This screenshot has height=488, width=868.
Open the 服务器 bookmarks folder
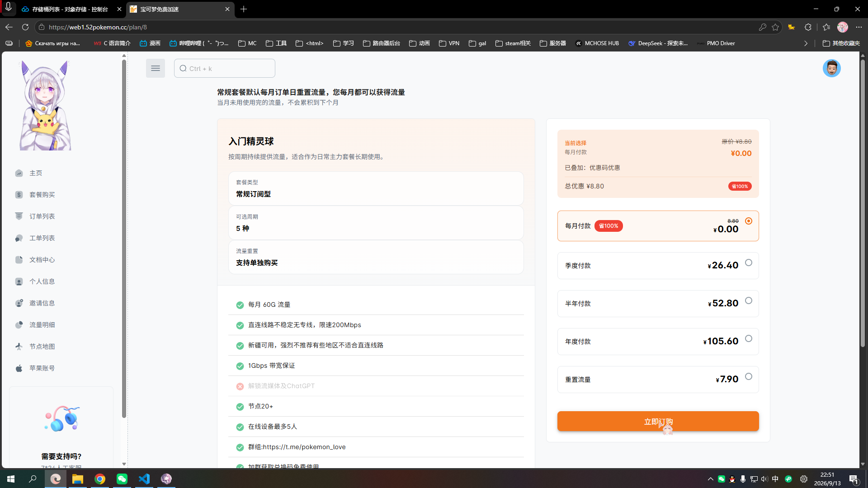(553, 43)
